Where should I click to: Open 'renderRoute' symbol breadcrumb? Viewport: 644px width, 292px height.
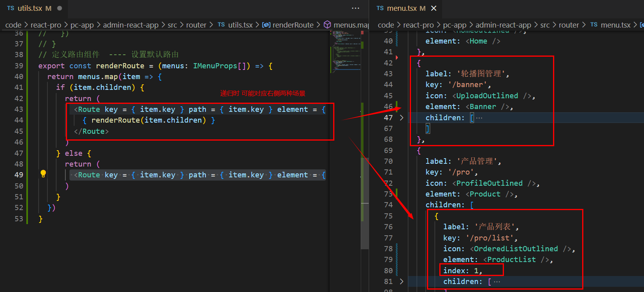(288, 25)
